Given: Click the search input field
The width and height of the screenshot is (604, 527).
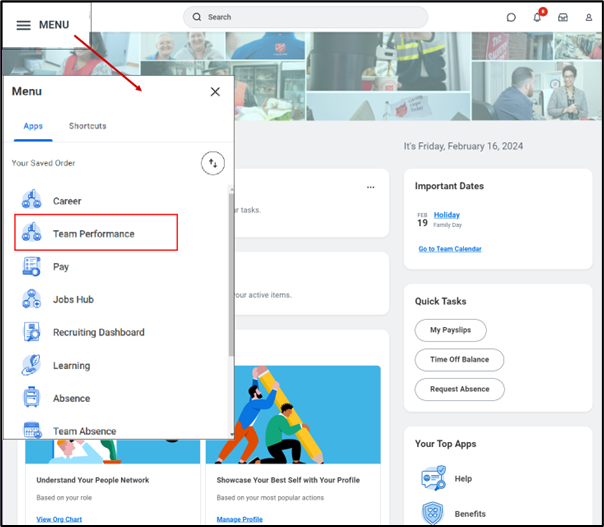Looking at the screenshot, I should [305, 17].
